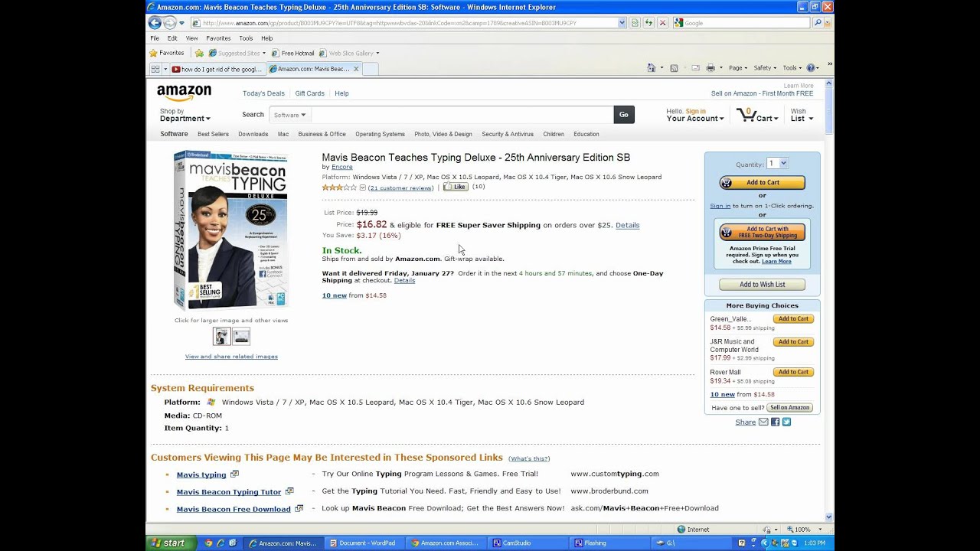
Task: Open the Safety menu dropdown
Action: click(x=765, y=68)
